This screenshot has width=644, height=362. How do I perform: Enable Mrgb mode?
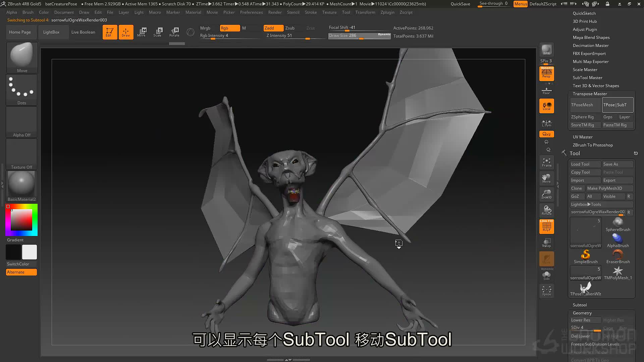(205, 28)
